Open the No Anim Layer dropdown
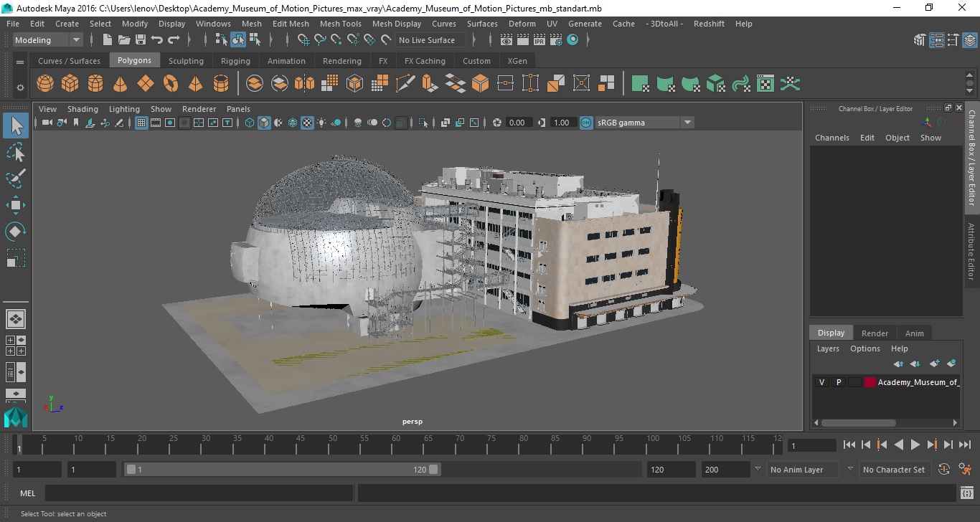The width and height of the screenshot is (980, 522). (802, 470)
